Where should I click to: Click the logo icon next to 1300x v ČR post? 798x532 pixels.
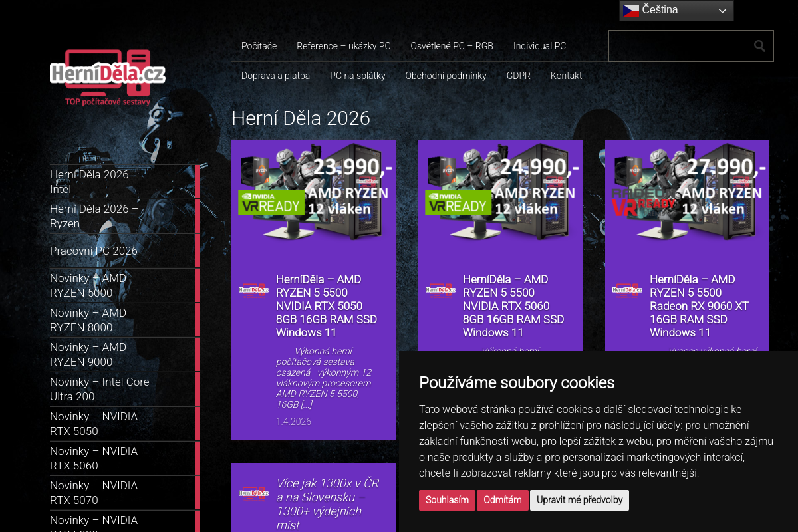(x=253, y=493)
